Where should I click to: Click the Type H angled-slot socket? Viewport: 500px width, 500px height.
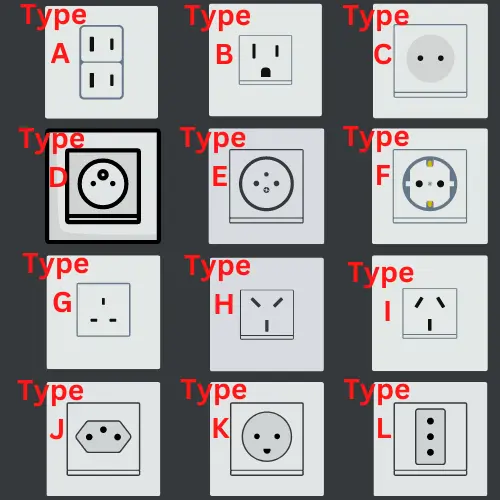pyautogui.click(x=267, y=314)
